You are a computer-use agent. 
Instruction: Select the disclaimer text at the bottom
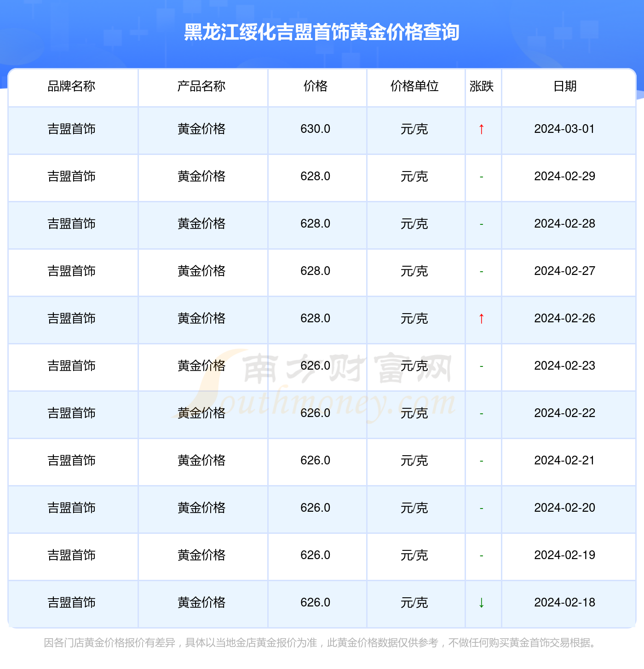(x=321, y=643)
